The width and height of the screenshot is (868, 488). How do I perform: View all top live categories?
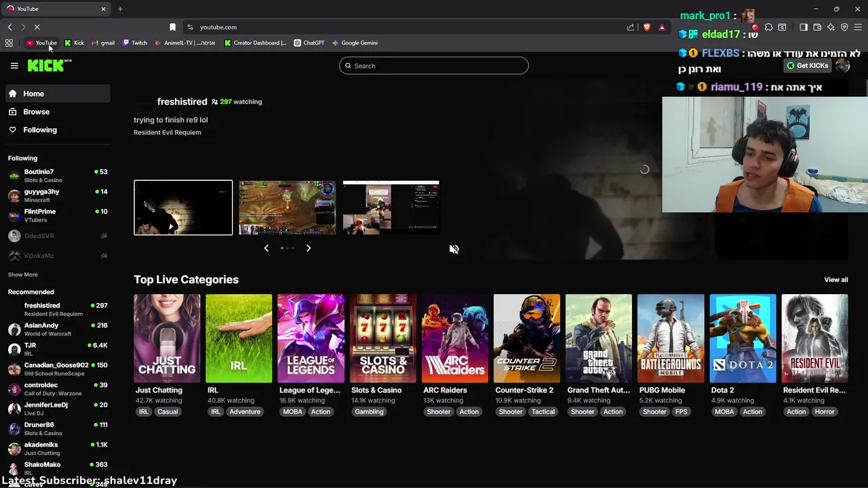[835, 280]
